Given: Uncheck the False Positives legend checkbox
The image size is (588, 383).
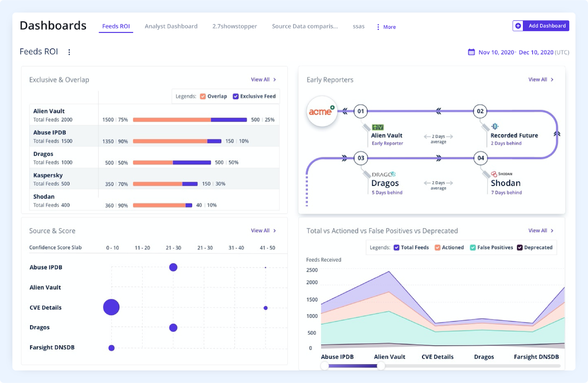Looking at the screenshot, I should (x=473, y=248).
